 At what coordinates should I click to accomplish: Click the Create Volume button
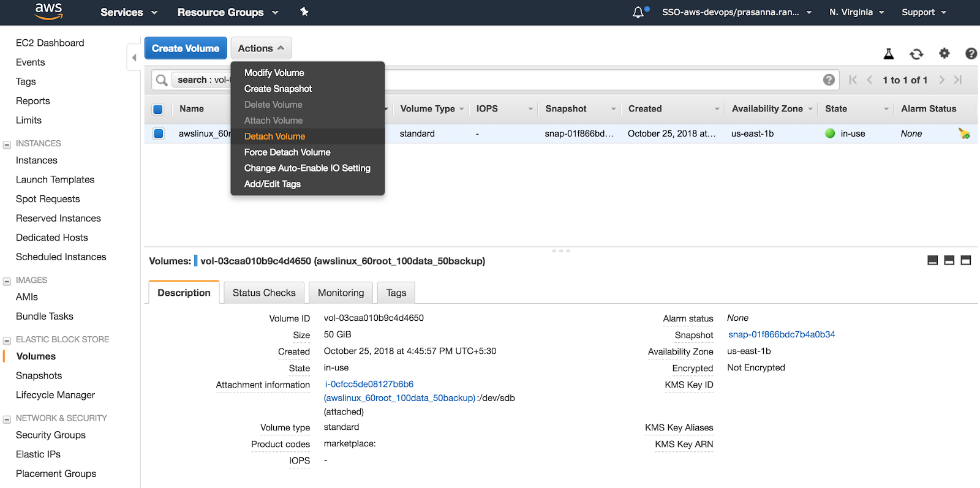tap(186, 48)
